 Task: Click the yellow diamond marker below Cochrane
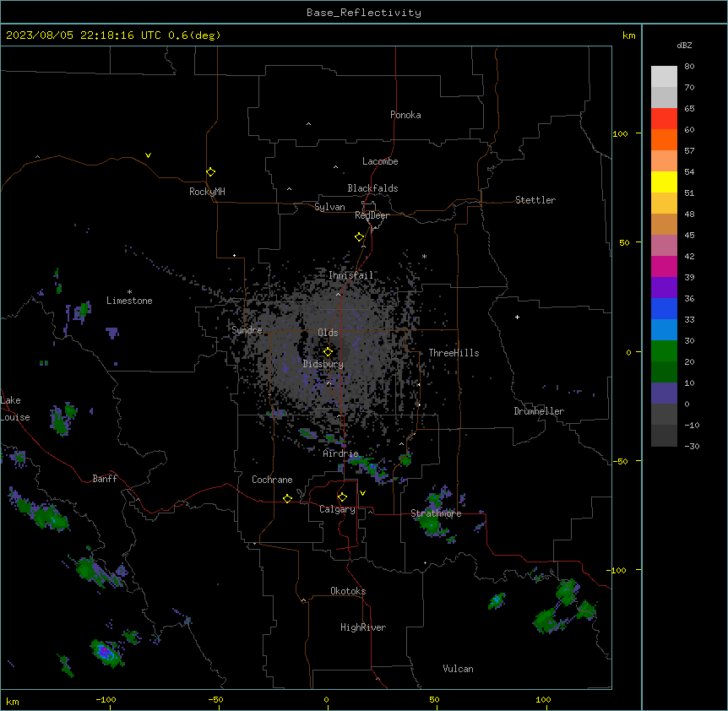tap(287, 498)
